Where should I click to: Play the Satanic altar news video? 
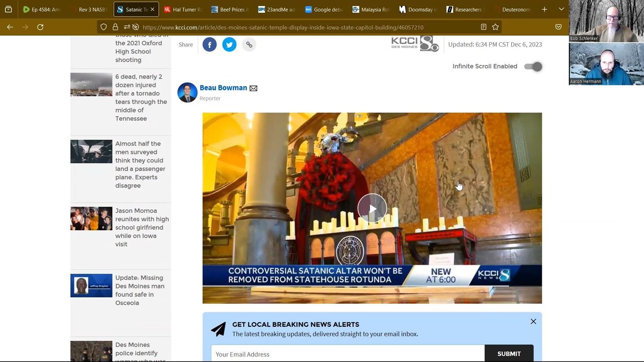(372, 208)
